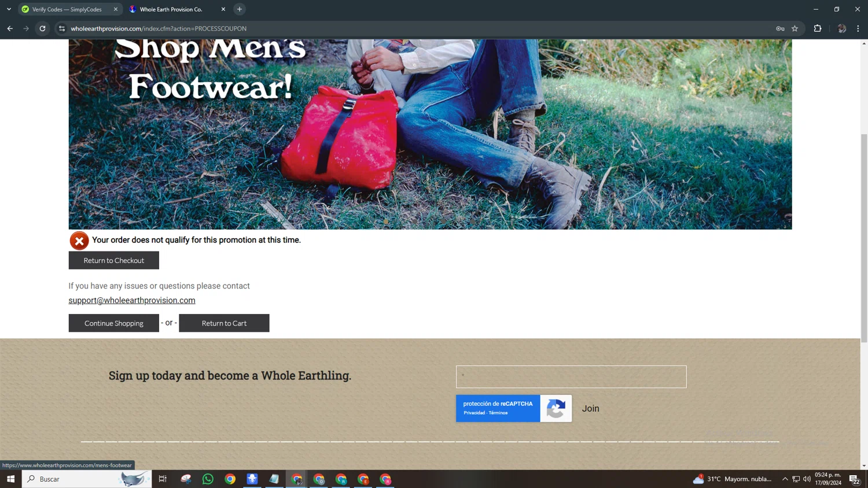The width and height of the screenshot is (868, 488).
Task: Click the reCAPTCHA protection badge
Action: click(x=514, y=408)
